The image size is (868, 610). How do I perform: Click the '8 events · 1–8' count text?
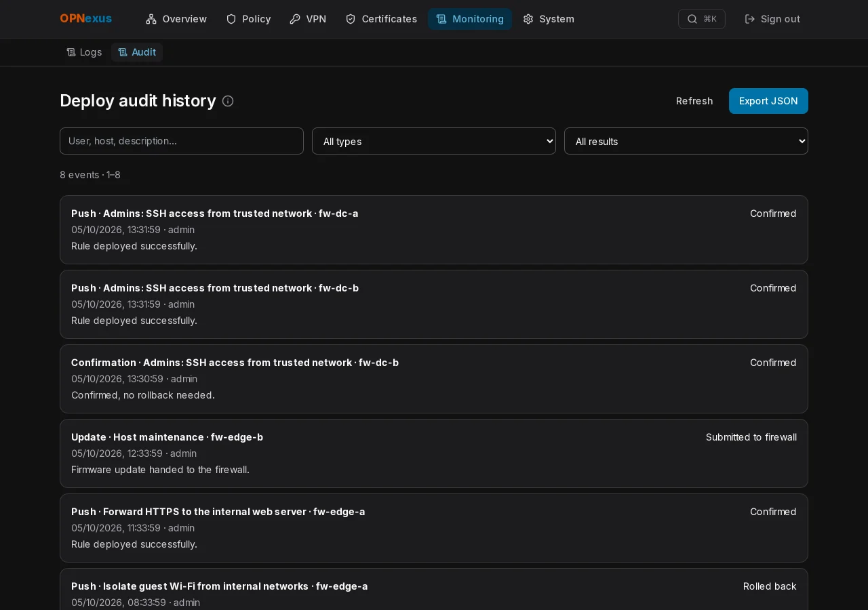[x=90, y=175]
